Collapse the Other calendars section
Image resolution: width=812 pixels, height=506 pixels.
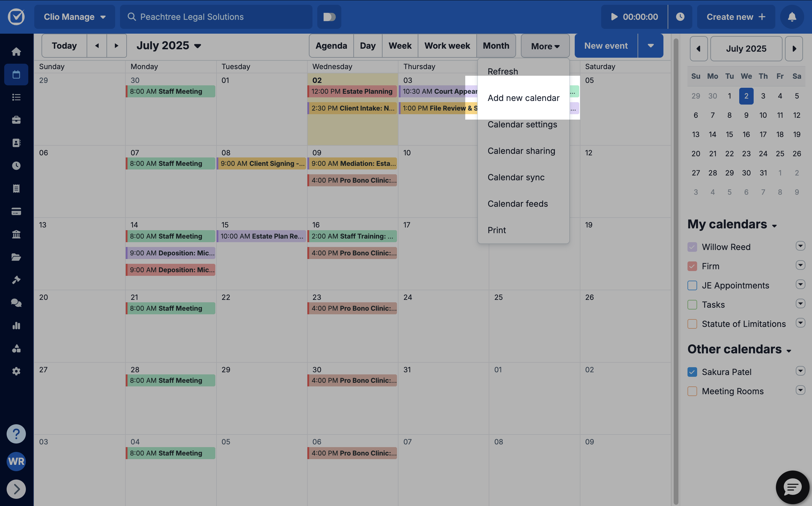pyautogui.click(x=739, y=349)
